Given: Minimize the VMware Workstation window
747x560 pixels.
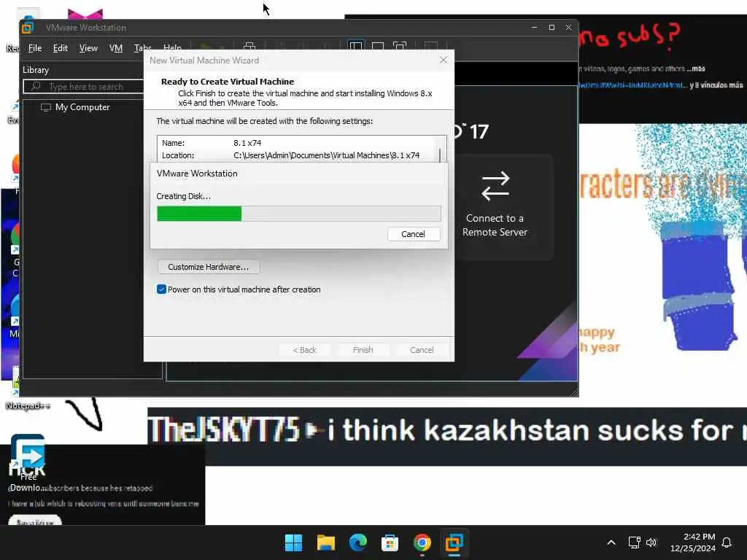Looking at the screenshot, I should coord(534,27).
